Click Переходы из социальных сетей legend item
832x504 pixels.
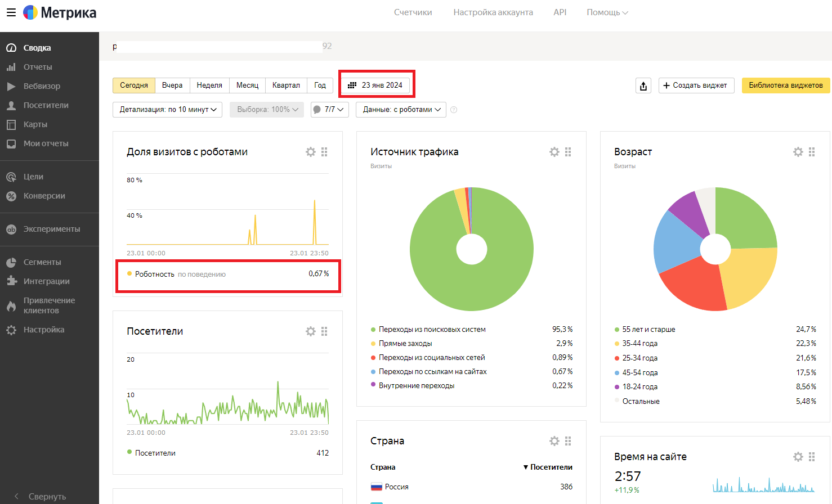432,358
